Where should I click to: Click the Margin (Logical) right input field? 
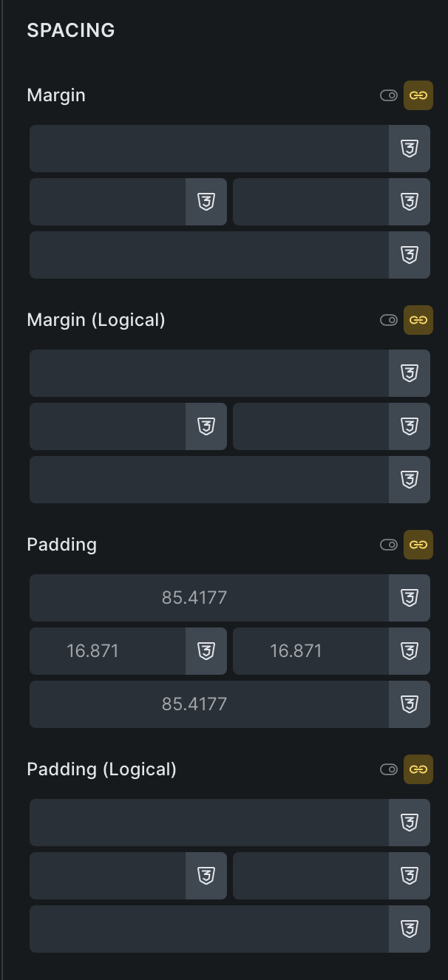click(x=310, y=426)
